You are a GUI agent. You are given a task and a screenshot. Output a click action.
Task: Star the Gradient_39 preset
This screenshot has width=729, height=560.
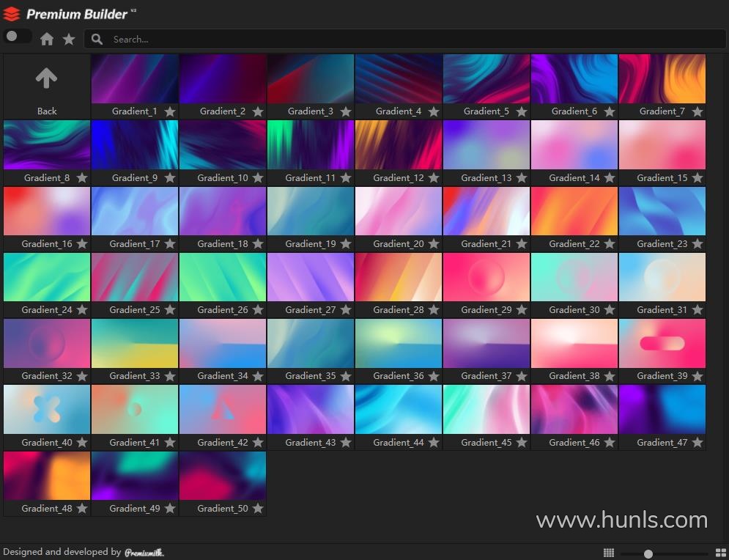[697, 376]
